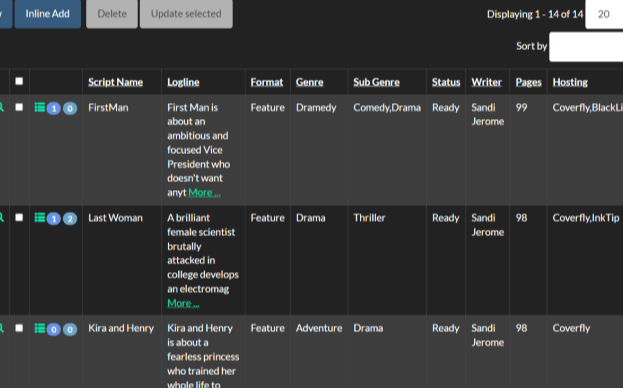
Task: Click the first '0' badge in Kira and Henry row
Action: tap(54, 329)
